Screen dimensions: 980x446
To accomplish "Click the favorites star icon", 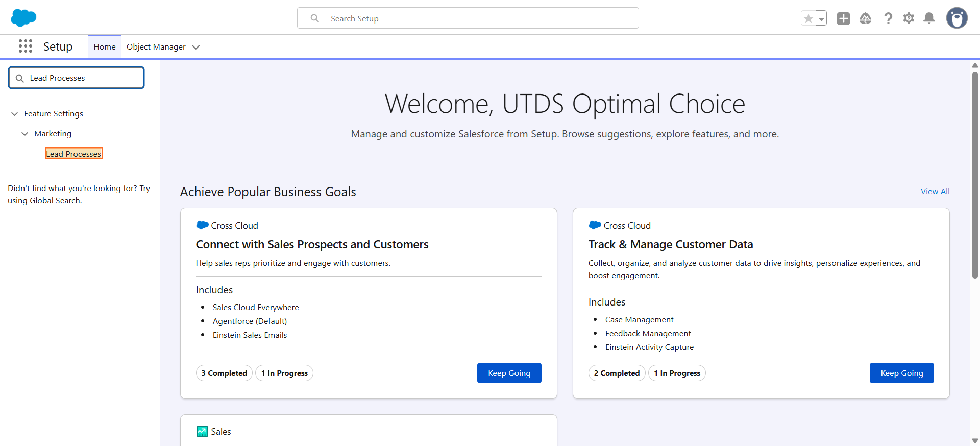I will [808, 19].
